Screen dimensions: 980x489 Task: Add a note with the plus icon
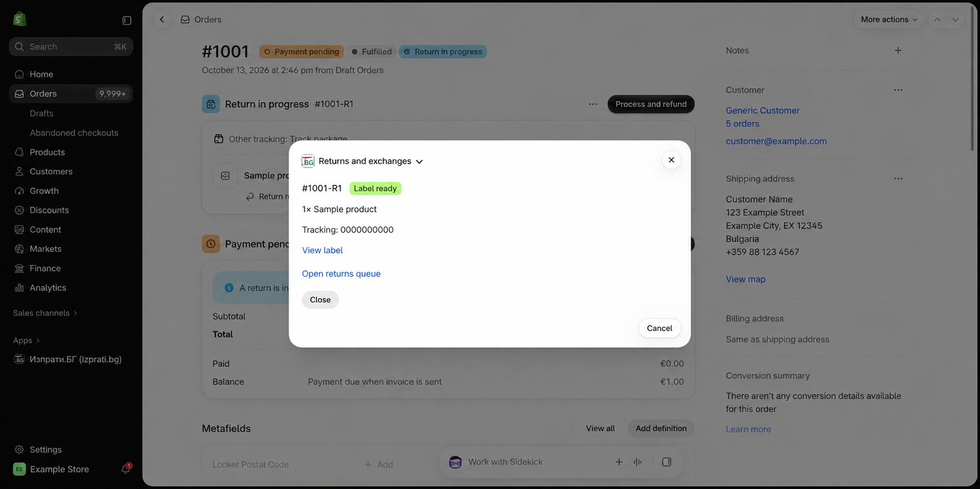pos(898,50)
